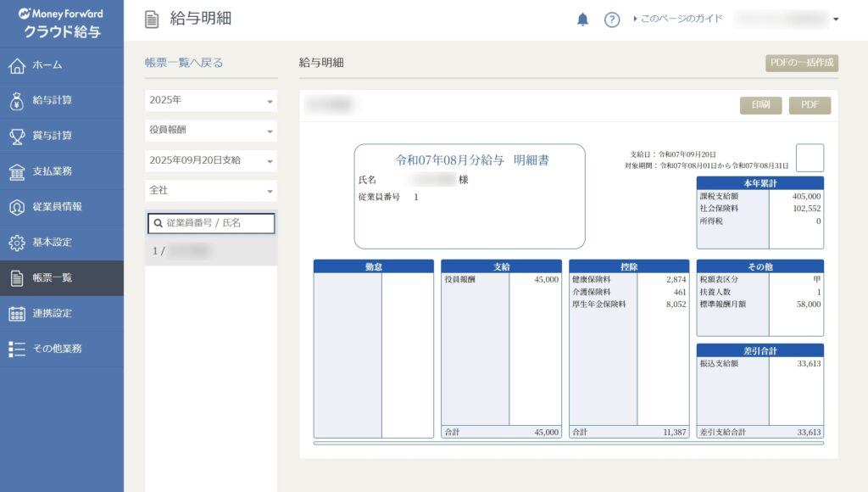This screenshot has width=868, height=492.
Task: Expand the 2025年 year dropdown
Action: tap(211, 101)
